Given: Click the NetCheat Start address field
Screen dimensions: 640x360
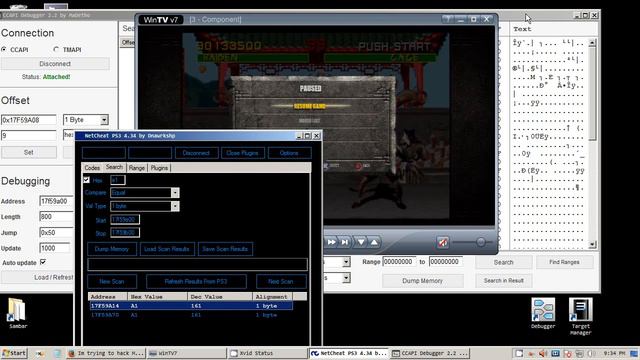Looking at the screenshot, I should click(x=125, y=220).
